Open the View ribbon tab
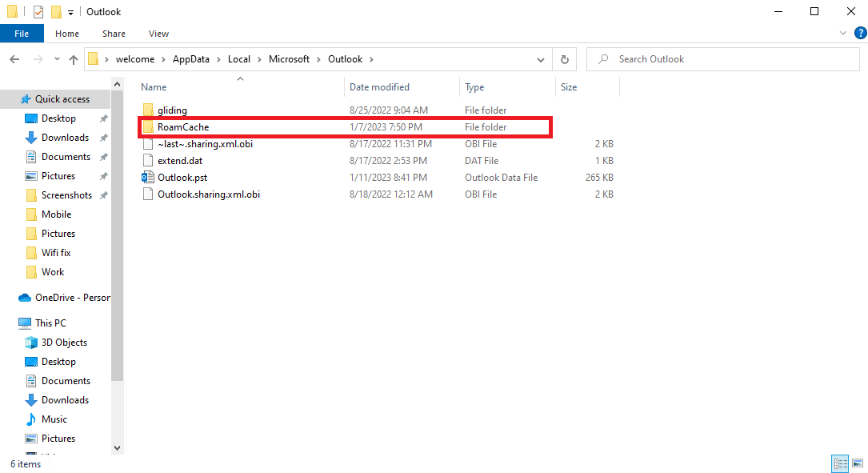The height and width of the screenshot is (473, 868). click(158, 34)
